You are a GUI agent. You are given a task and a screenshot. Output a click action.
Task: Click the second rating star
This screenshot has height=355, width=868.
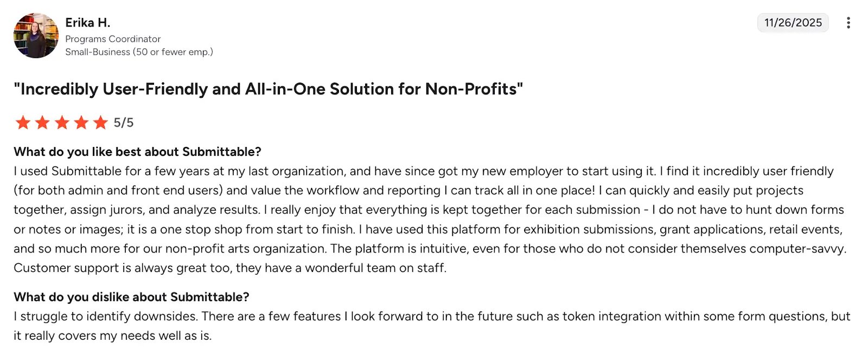(42, 123)
